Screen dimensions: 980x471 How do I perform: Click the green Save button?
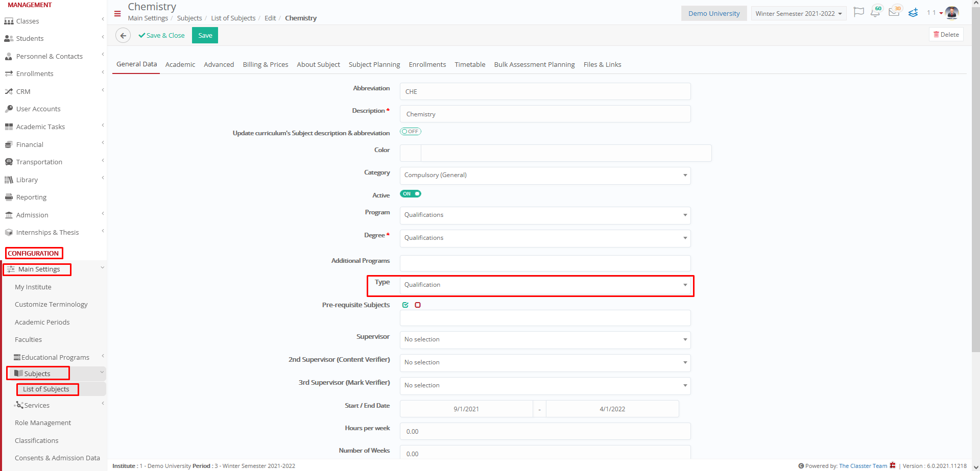click(205, 36)
